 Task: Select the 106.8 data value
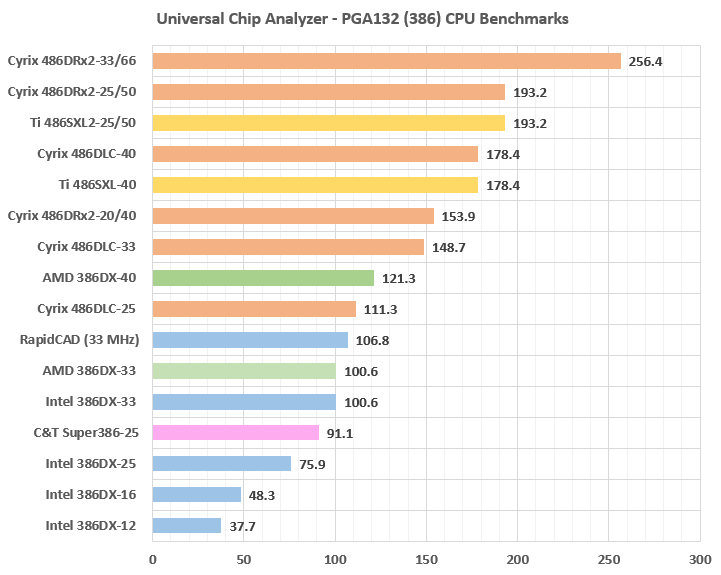[372, 340]
